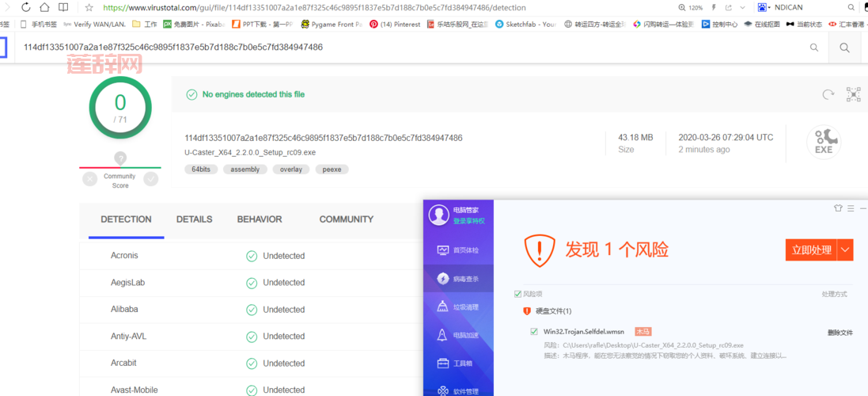
Task: Reload the page with browser refresh icon
Action: (26, 8)
